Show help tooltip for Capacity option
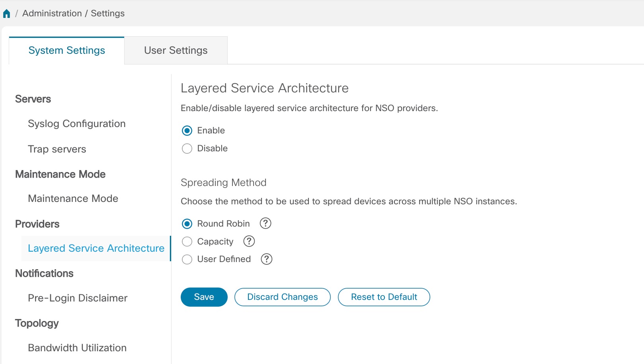This screenshot has height=364, width=644. 248,241
